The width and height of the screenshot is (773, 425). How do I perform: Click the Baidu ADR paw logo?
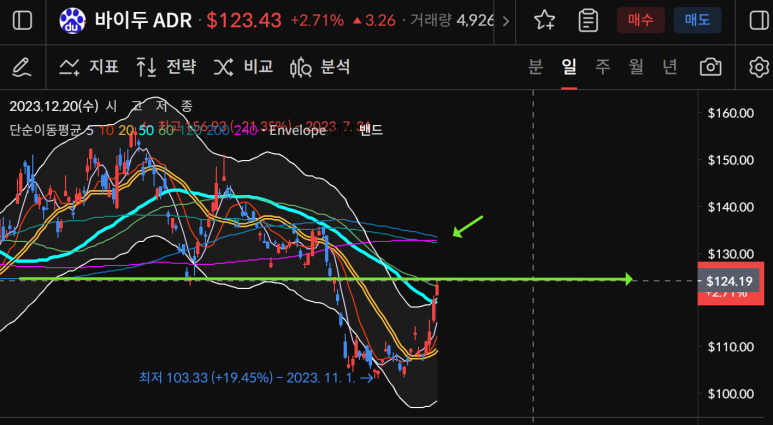[72, 21]
